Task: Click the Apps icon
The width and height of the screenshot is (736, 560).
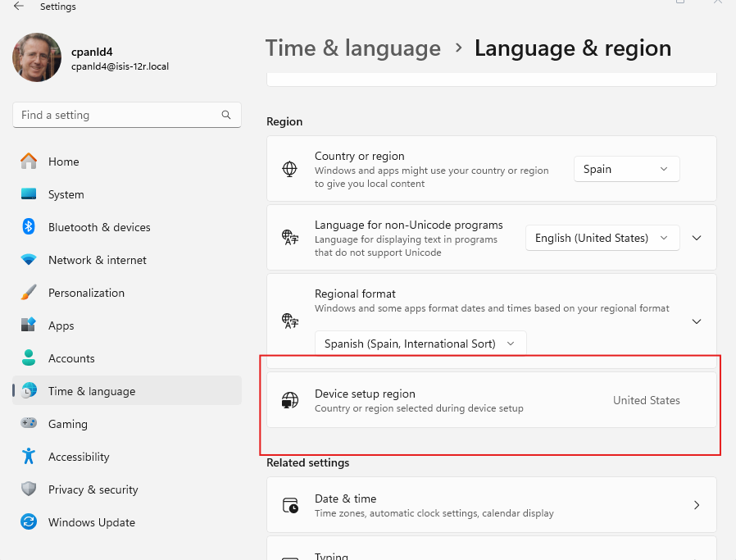Action: 29,325
